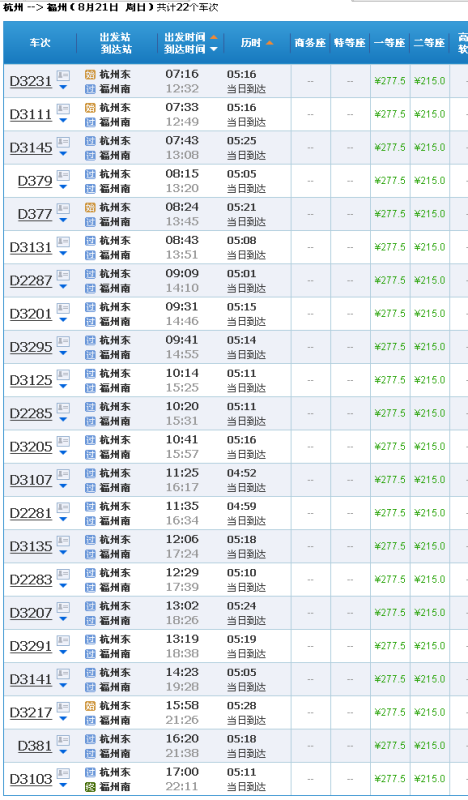
Task: Expand the blue arrow under D3131
Action: click(63, 254)
